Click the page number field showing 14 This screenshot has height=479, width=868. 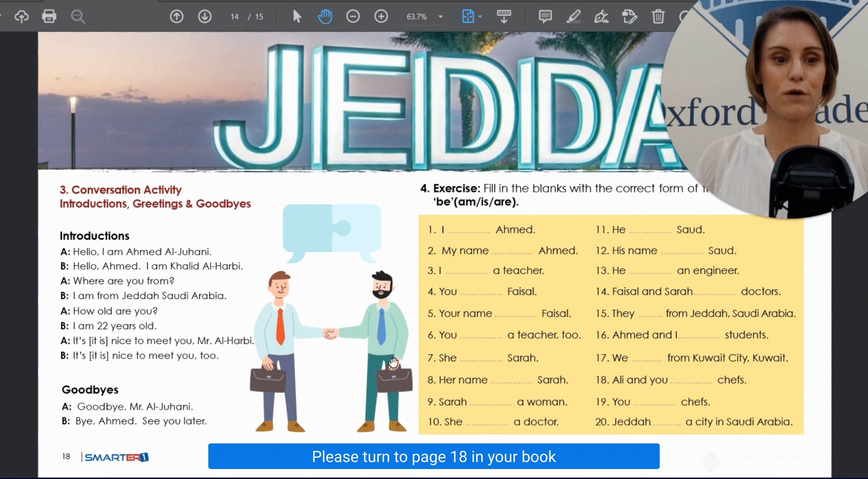234,17
